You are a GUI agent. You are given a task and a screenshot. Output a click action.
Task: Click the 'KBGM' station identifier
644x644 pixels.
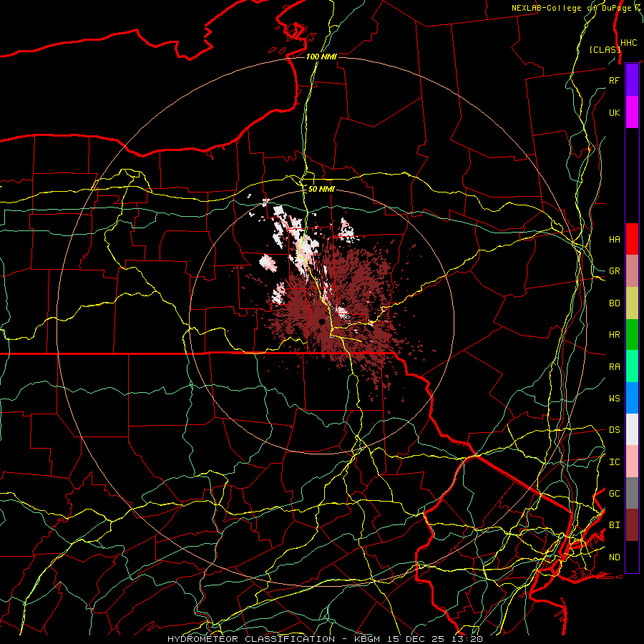pos(369,639)
